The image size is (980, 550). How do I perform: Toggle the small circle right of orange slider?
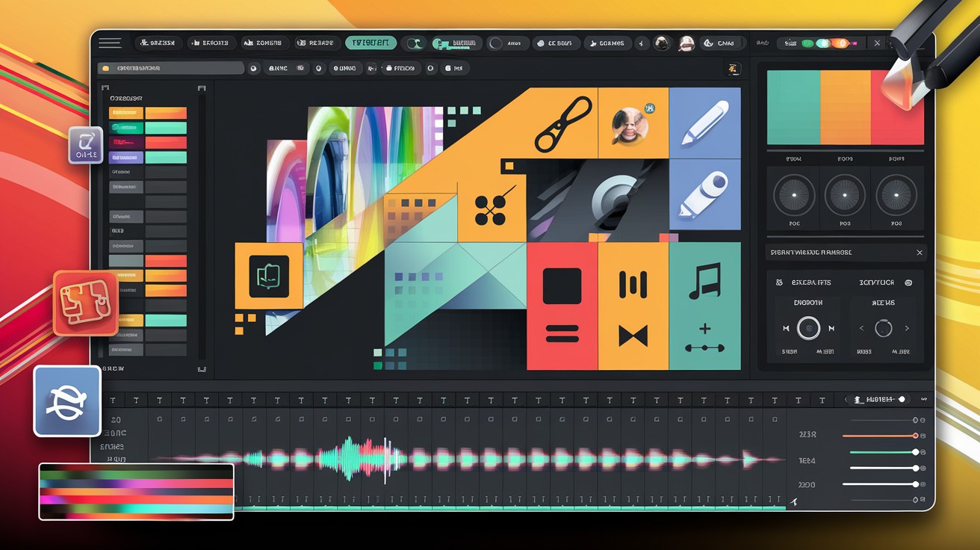pos(924,436)
